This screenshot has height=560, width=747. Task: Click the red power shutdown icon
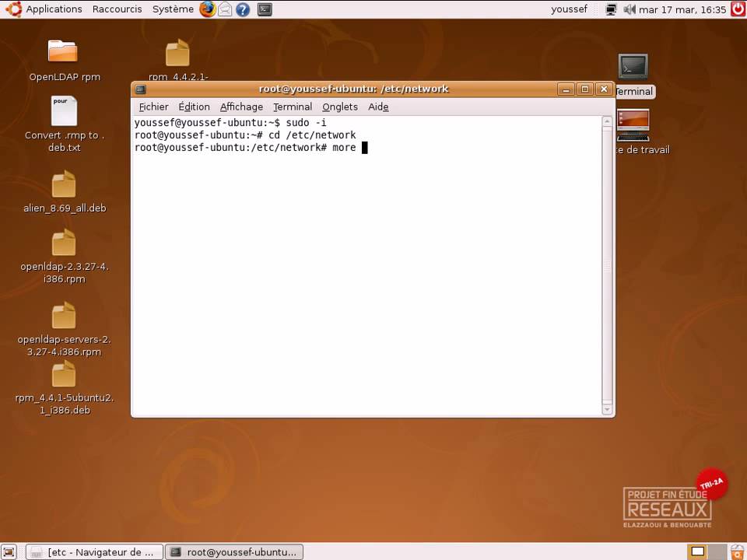click(738, 9)
